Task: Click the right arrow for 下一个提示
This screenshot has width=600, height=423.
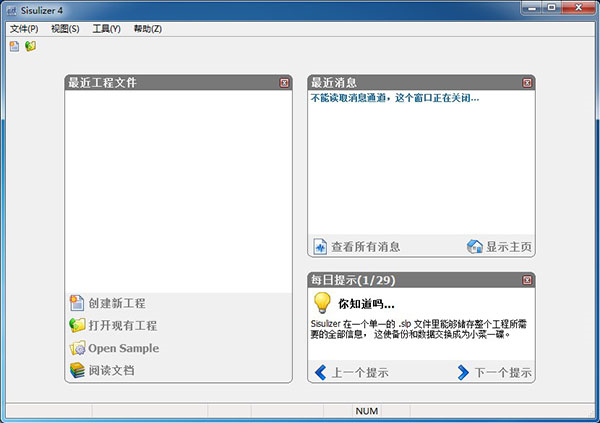Action: (x=463, y=372)
